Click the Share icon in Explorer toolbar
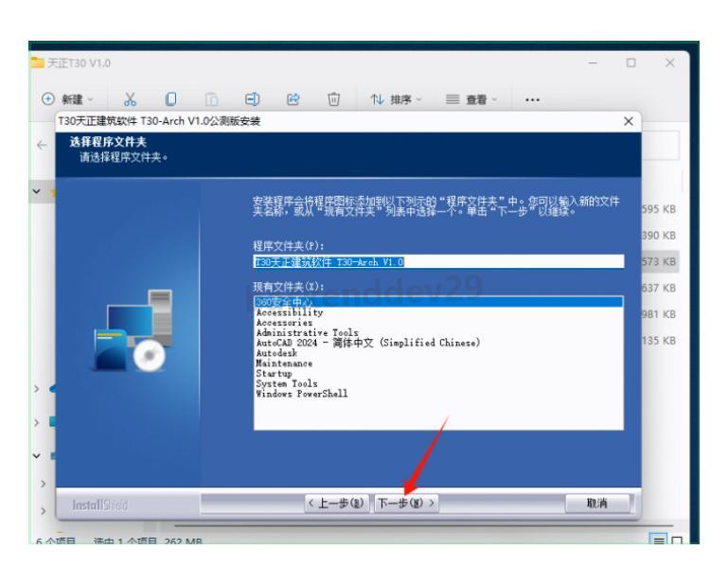The height and width of the screenshot is (585, 728). click(280, 98)
